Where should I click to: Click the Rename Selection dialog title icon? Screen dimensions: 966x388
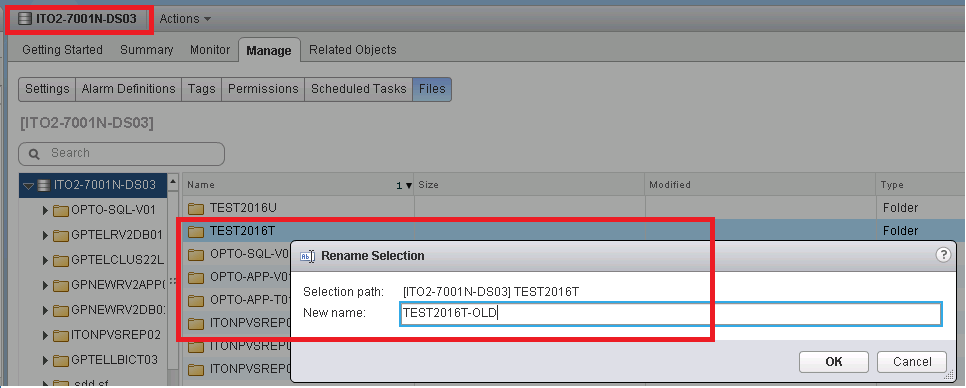click(307, 256)
